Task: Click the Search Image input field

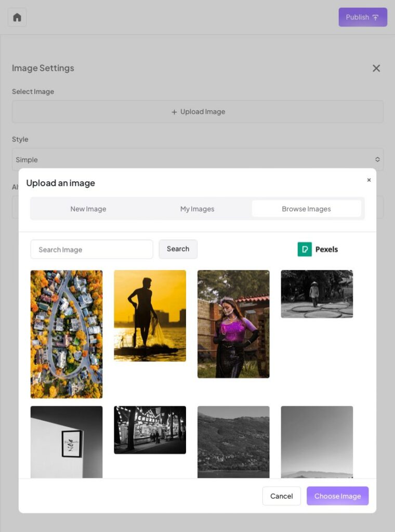Action: [92, 249]
